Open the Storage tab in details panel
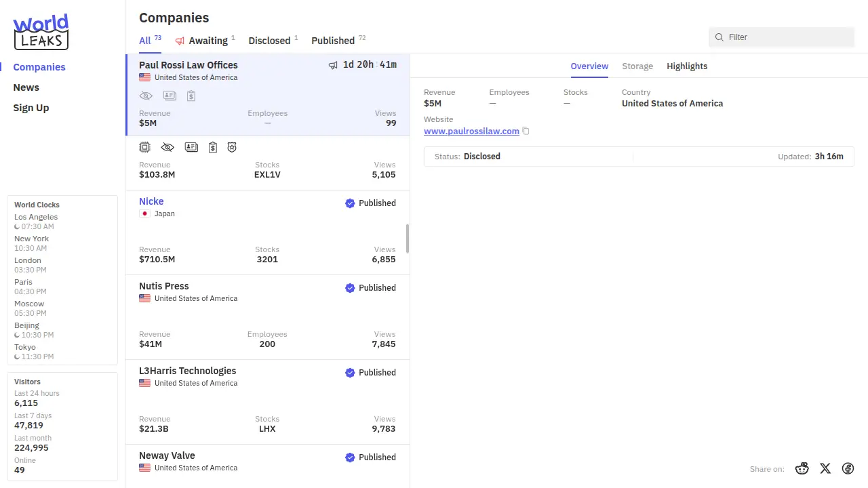The image size is (868, 488). 637,66
